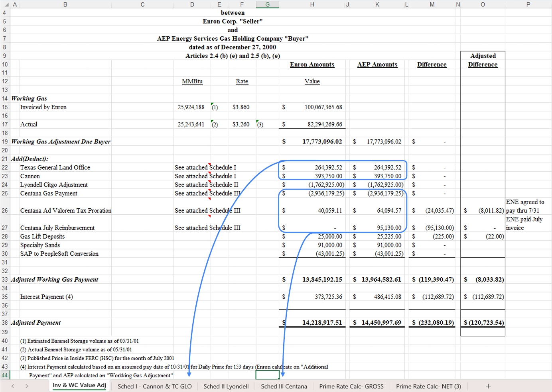Viewport: 552px width, 392px height.
Task: Select column H header
Action: coord(312,4)
